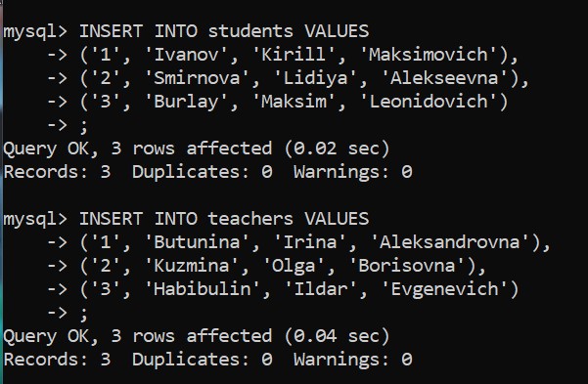Click the '(0.04 sec)' timing text
This screenshot has height=384, width=588.
pyautogui.click(x=338, y=336)
